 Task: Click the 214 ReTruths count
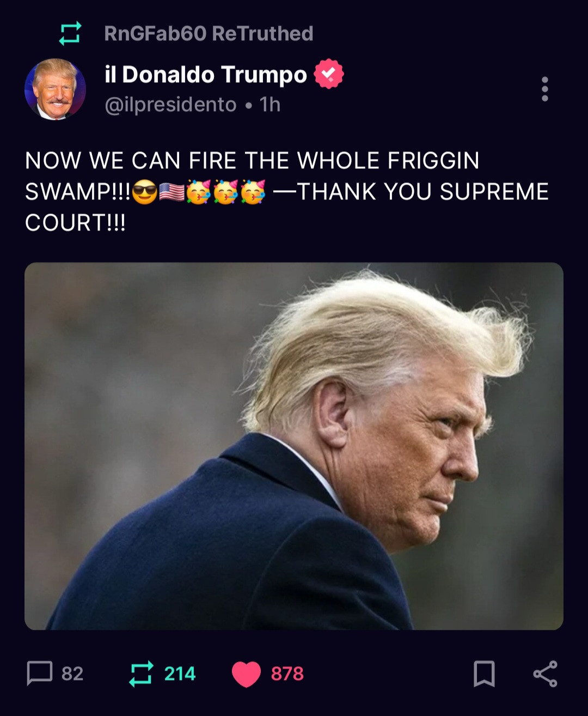coord(180,674)
